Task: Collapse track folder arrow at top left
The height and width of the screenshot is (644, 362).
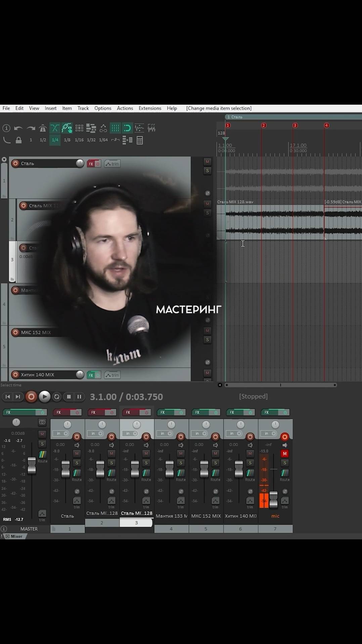Action: (x=4, y=160)
